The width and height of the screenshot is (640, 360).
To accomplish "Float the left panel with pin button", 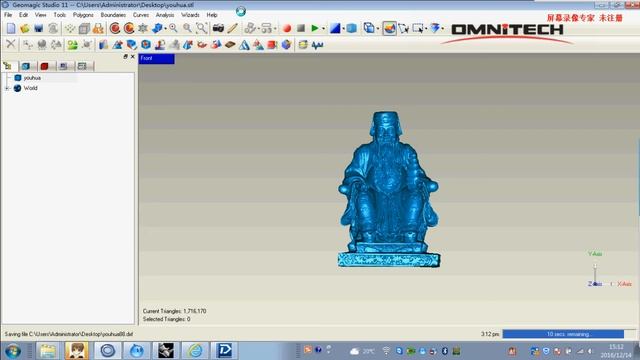I will point(125,56).
